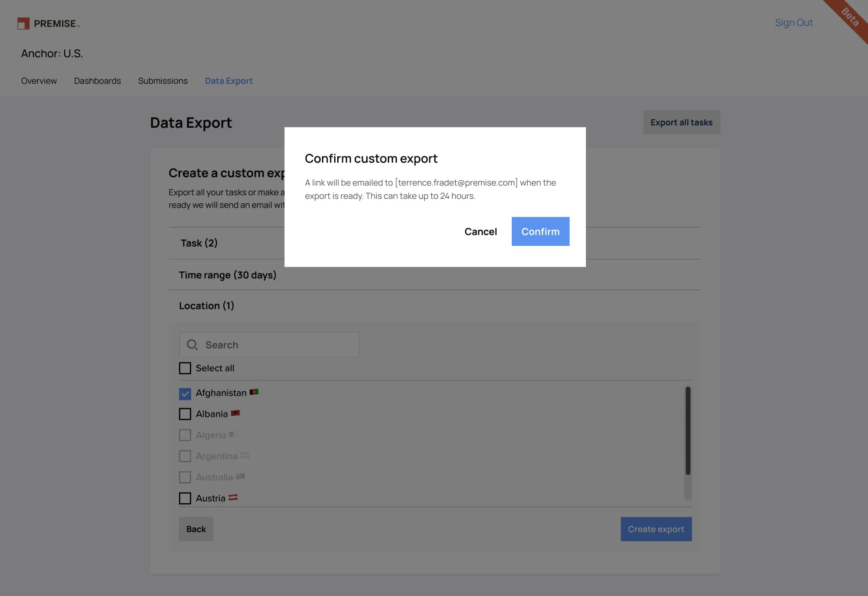Click the Premise logo
Image resolution: width=868 pixels, height=596 pixels.
click(x=47, y=23)
